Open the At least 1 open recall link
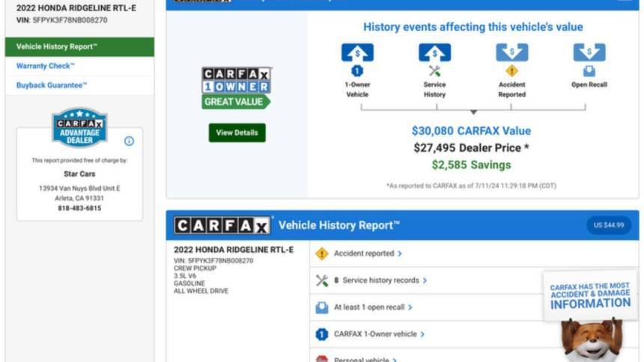Image resolution: width=644 pixels, height=362 pixels. (x=369, y=307)
